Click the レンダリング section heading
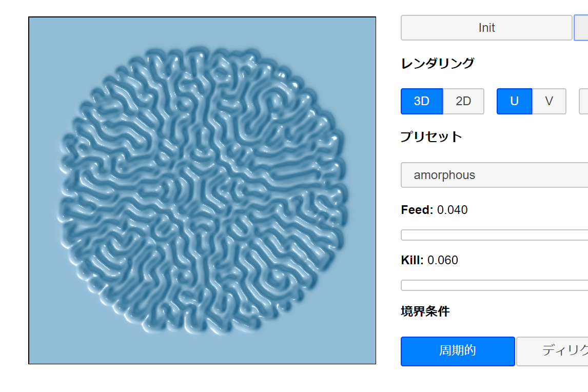The image size is (588, 392). 437,63
